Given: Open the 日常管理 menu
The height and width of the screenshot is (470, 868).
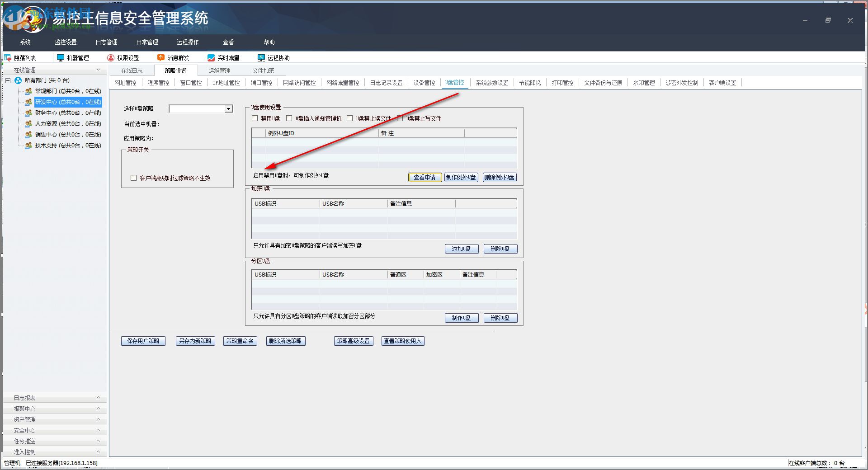Looking at the screenshot, I should pos(147,42).
